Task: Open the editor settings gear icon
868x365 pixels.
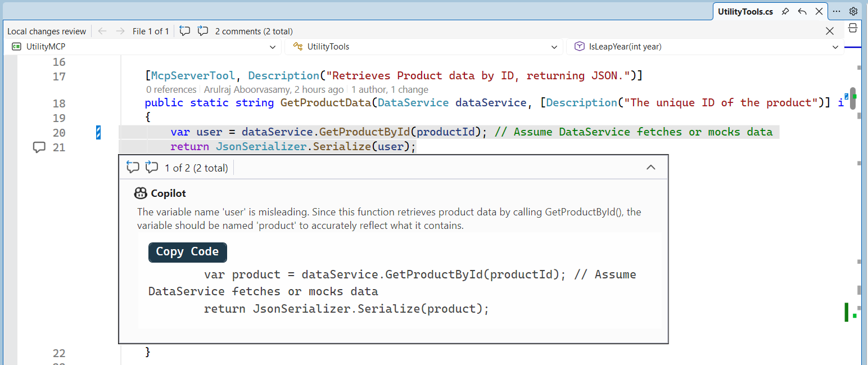Action: 853,11
